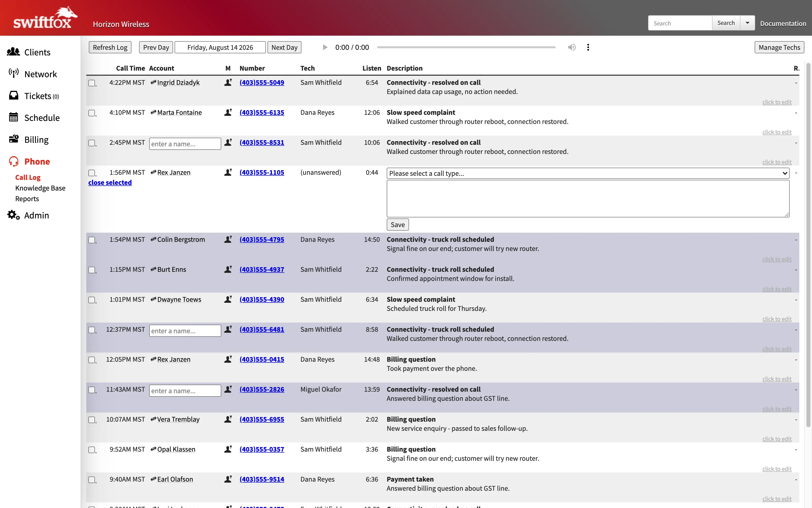The height and width of the screenshot is (508, 812).
Task: Check the 4:10PM Marta Fontaine call
Action: point(92,113)
